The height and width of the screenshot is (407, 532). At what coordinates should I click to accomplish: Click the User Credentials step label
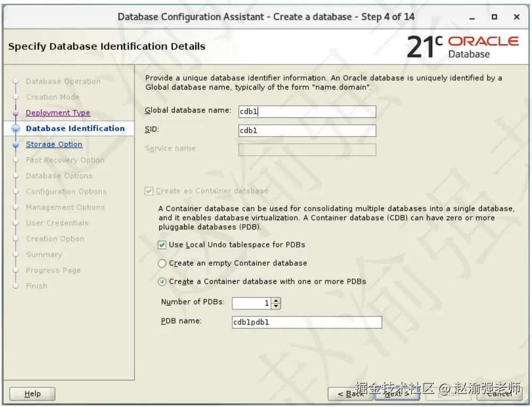coord(57,223)
